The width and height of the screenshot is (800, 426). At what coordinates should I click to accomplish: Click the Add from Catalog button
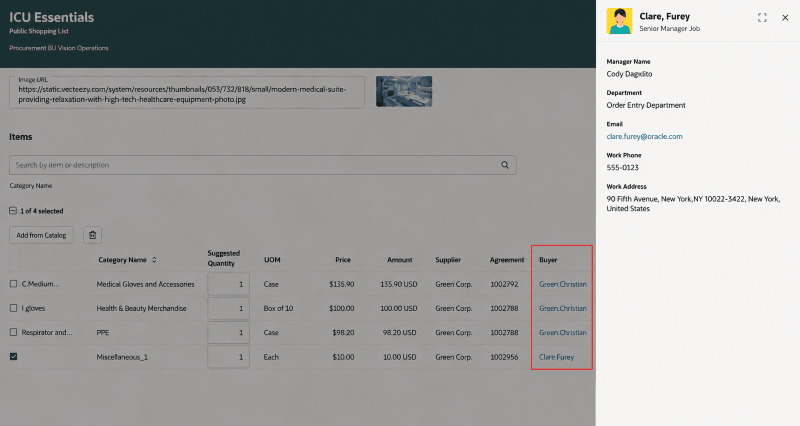click(x=41, y=235)
